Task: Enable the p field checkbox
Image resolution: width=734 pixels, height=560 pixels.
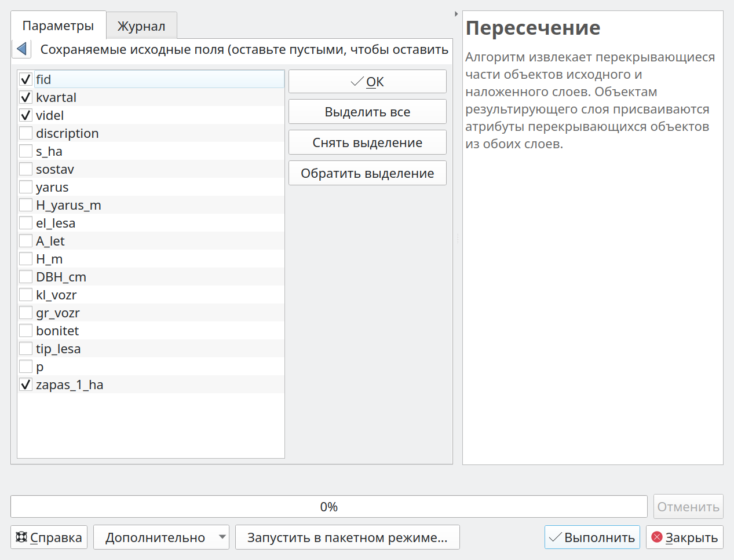Action: tap(25, 367)
